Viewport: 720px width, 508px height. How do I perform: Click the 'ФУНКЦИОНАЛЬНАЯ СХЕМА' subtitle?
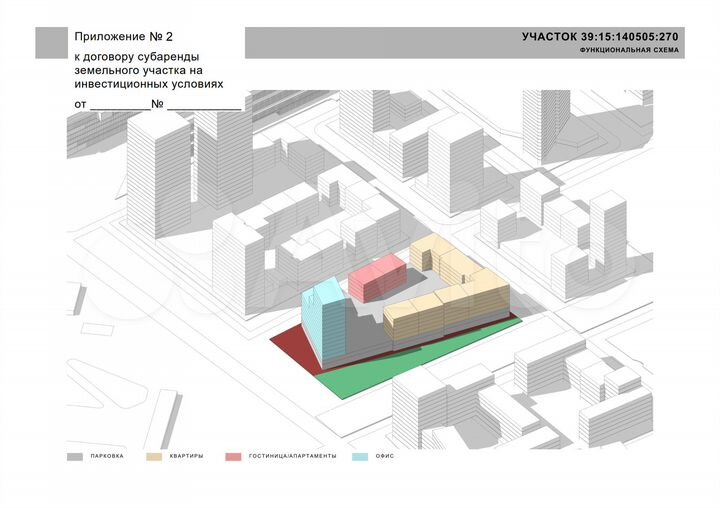pyautogui.click(x=628, y=49)
